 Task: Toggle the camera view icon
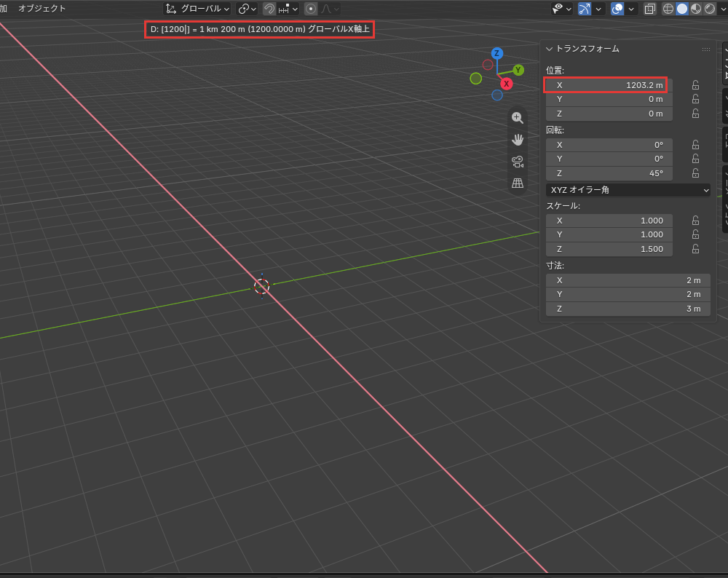pos(517,161)
